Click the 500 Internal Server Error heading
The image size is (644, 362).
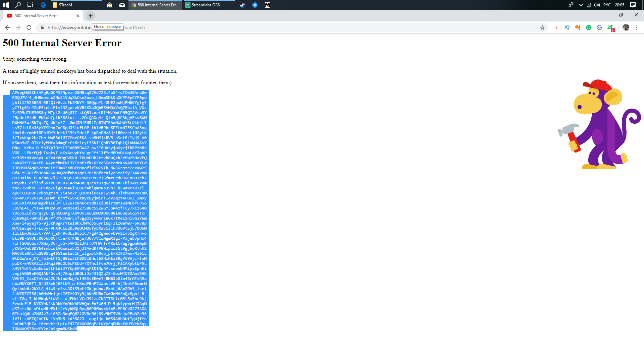62,43
